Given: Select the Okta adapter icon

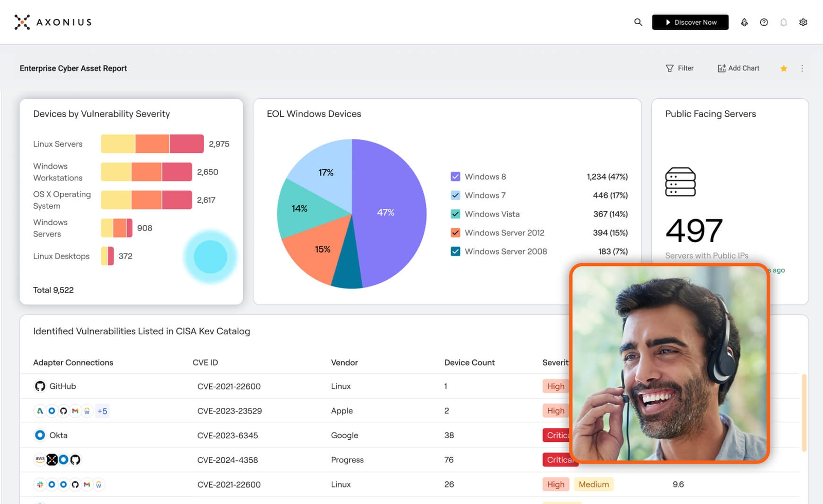Looking at the screenshot, I should point(40,435).
